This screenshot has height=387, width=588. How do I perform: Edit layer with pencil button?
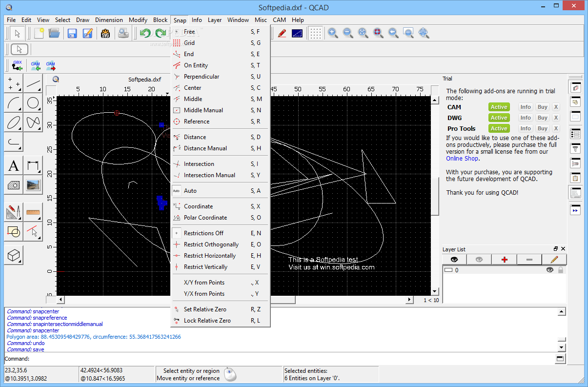point(554,260)
